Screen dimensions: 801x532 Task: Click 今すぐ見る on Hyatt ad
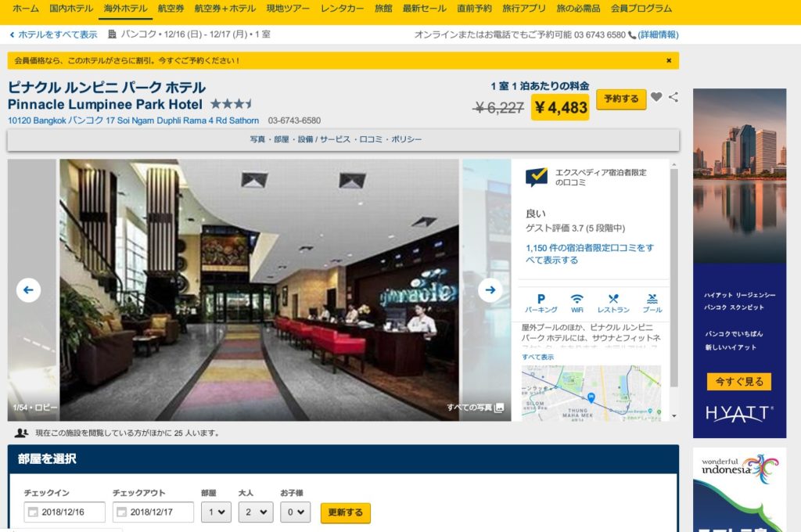(739, 382)
